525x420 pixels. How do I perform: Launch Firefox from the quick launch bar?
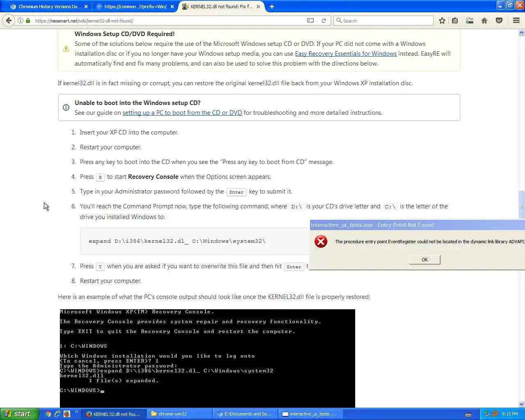tap(66, 414)
